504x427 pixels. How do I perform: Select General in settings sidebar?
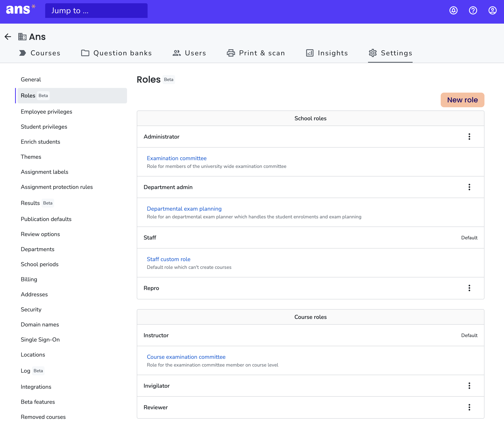click(x=72, y=80)
